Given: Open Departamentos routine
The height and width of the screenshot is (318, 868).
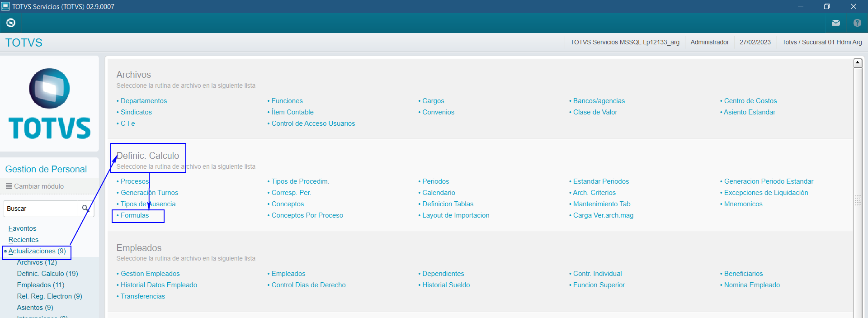Looking at the screenshot, I should [x=144, y=101].
